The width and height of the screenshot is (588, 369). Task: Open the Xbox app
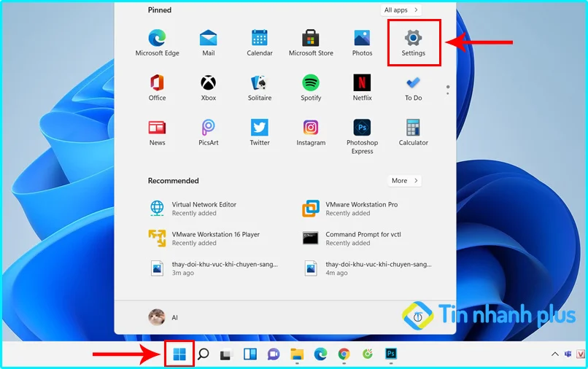(209, 88)
